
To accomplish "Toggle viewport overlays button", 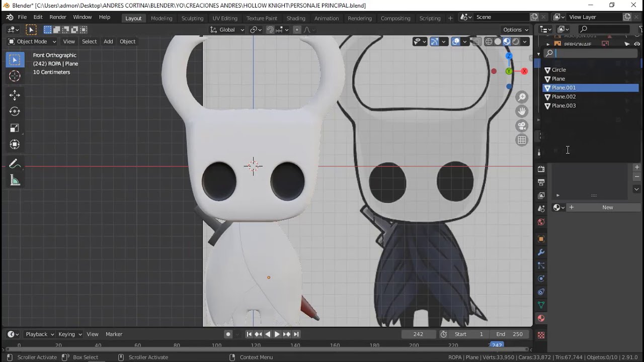I will pyautogui.click(x=456, y=42).
